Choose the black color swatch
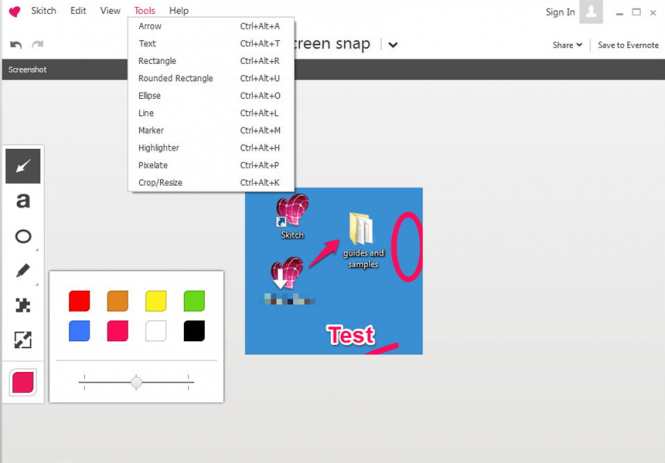Screen dimensions: 665x463 point(194,331)
